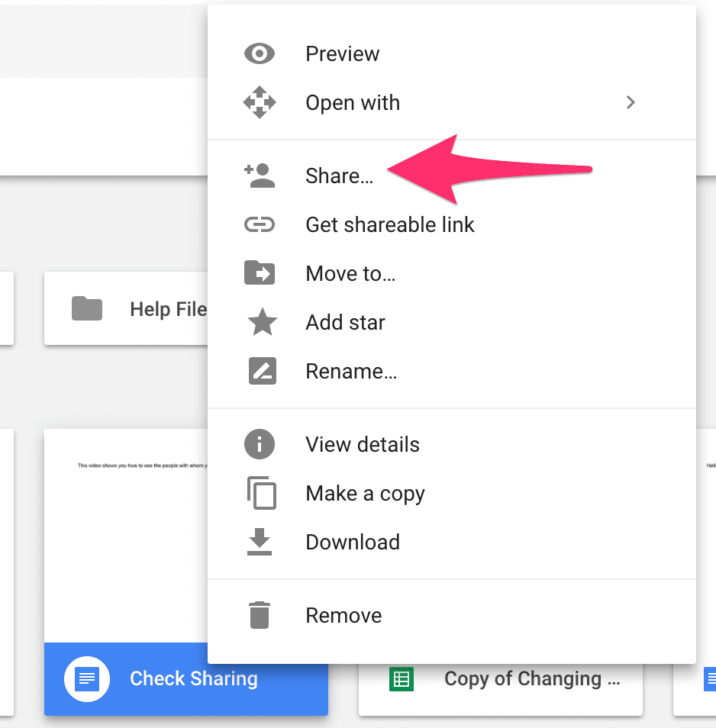Select Remove from the menu
716x728 pixels.
451,615
